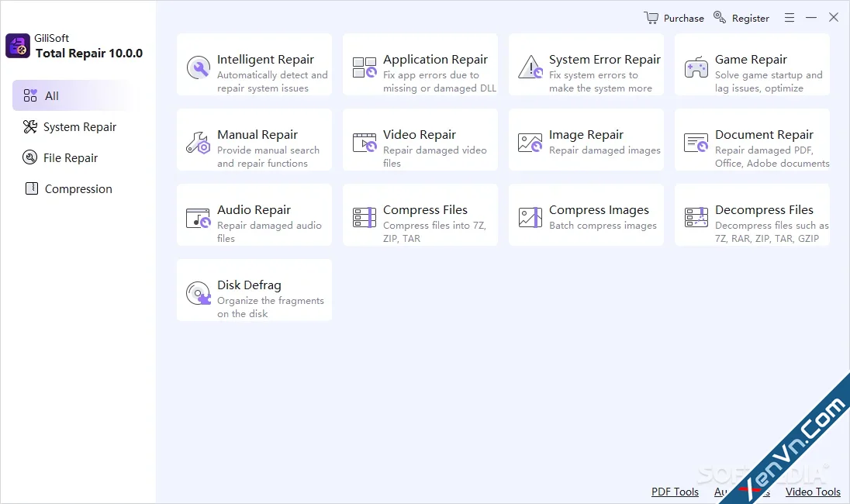Click the All category grid icon

(x=30, y=95)
